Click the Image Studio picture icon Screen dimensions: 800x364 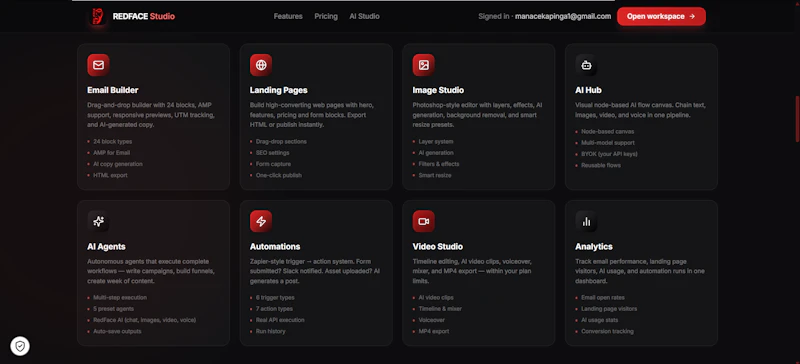[424, 65]
